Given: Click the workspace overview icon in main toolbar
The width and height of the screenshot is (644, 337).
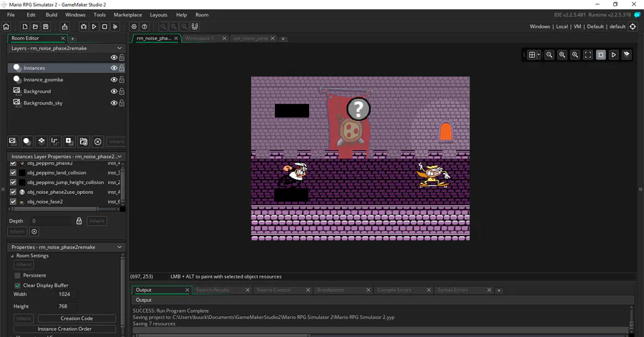Looking at the screenshot, I should pos(195,26).
